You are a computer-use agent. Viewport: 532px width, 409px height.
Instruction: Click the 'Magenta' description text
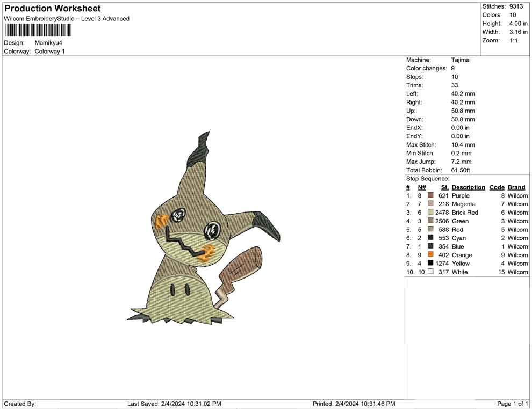pos(463,204)
